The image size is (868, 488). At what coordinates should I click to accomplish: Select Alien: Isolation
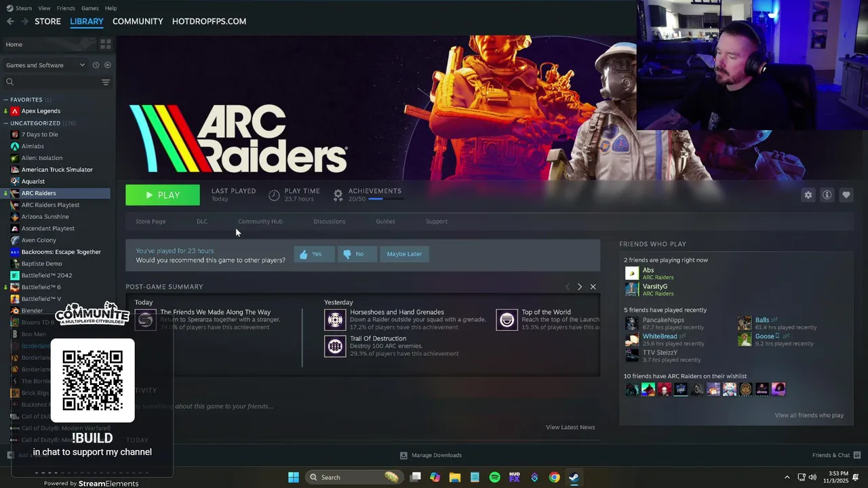(x=41, y=158)
